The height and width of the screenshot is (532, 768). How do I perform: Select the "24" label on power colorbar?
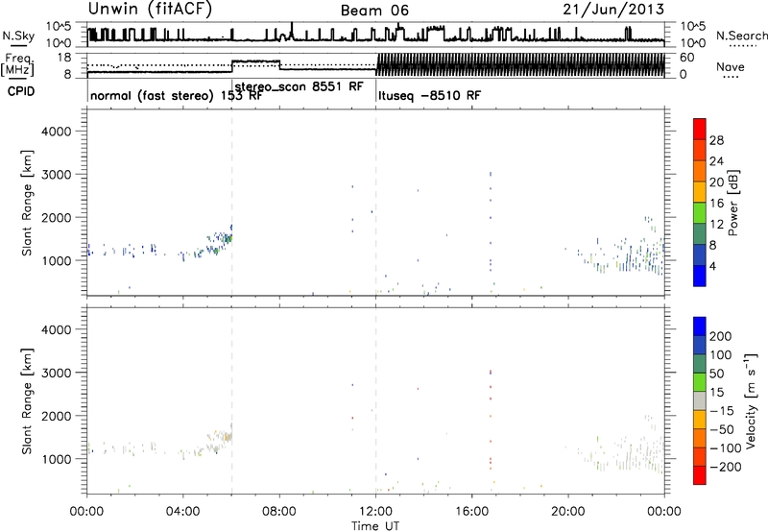click(x=716, y=161)
